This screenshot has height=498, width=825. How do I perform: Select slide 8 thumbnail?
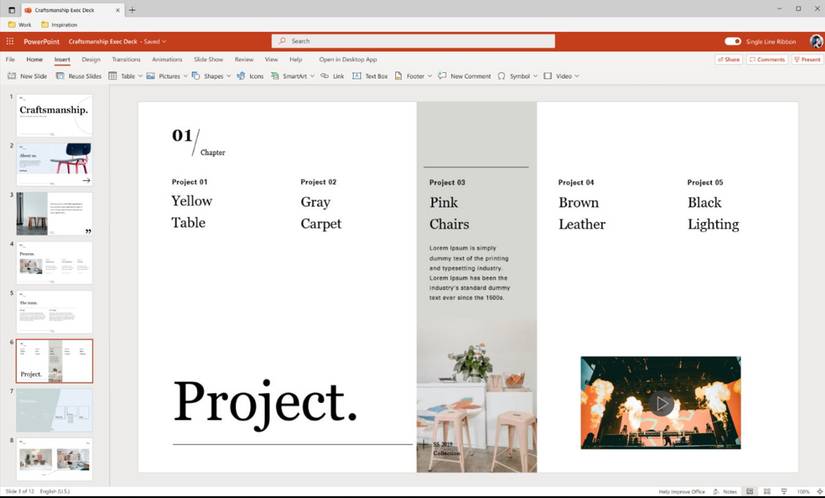(54, 459)
